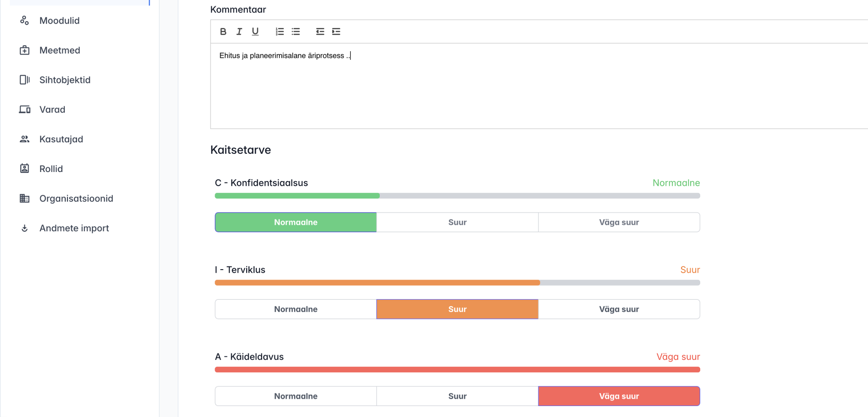This screenshot has width=868, height=417.
Task: Insert a bulleted list in comment
Action: (x=296, y=31)
